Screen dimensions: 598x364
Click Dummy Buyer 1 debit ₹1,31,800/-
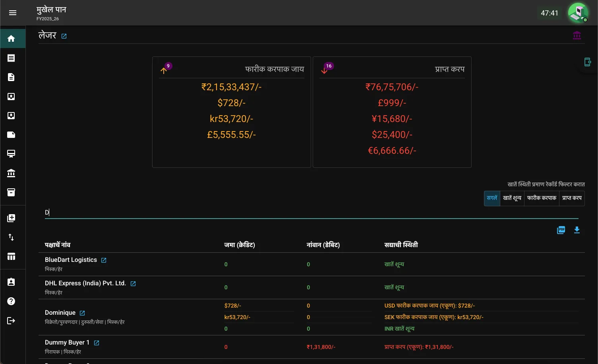pos(321,347)
